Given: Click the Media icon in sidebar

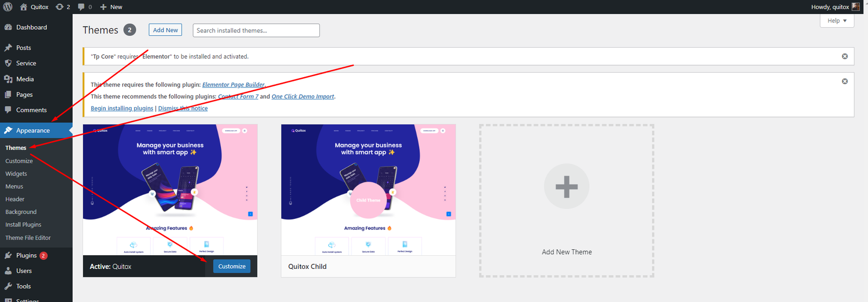Looking at the screenshot, I should tap(8, 79).
